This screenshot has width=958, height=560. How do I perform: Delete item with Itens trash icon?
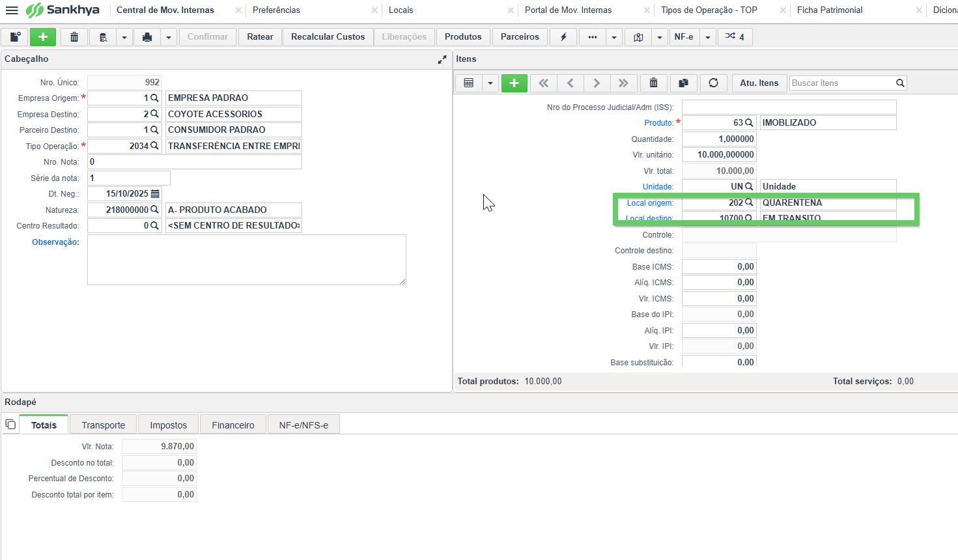point(654,83)
